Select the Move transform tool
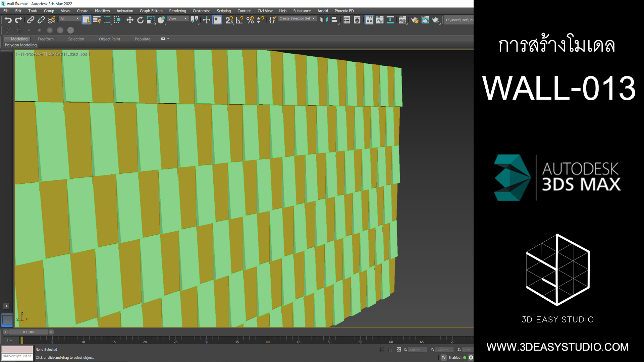This screenshot has width=644, height=362. point(130,20)
